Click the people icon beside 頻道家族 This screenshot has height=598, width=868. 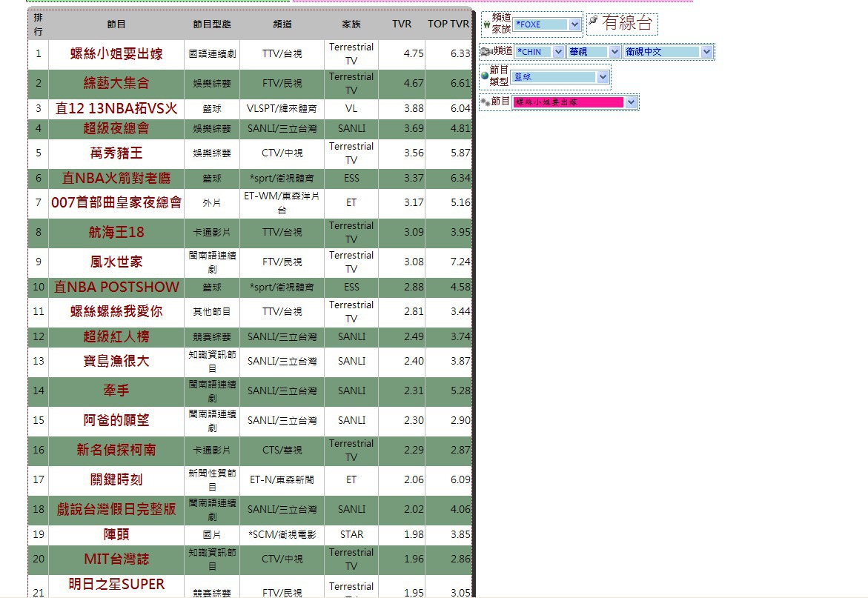(x=486, y=24)
